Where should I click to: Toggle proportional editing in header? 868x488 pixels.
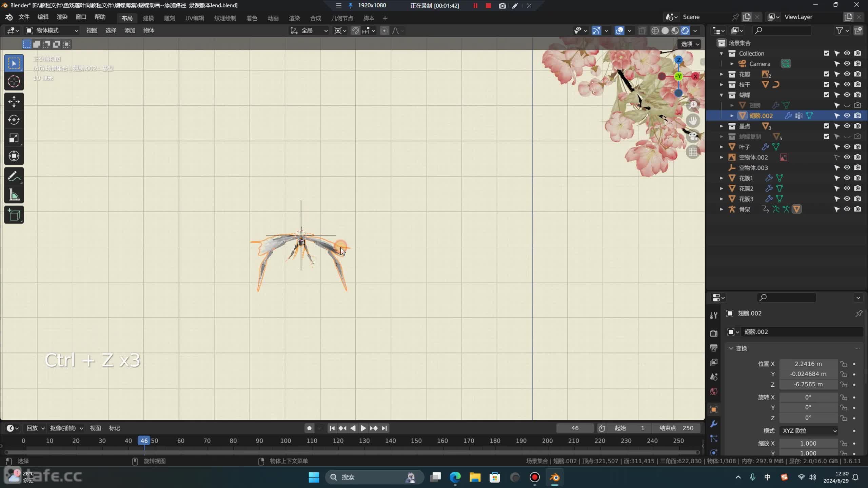384,31
